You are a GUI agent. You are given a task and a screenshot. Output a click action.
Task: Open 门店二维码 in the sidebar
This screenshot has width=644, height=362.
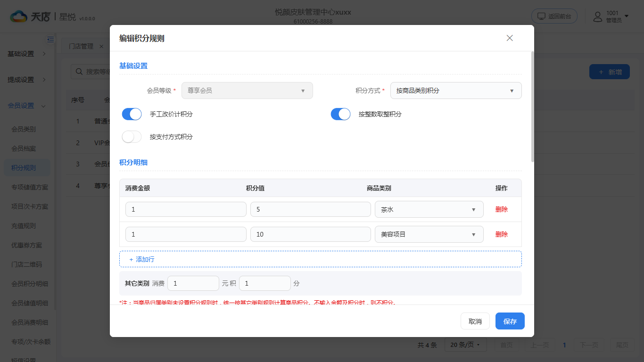pyautogui.click(x=27, y=264)
